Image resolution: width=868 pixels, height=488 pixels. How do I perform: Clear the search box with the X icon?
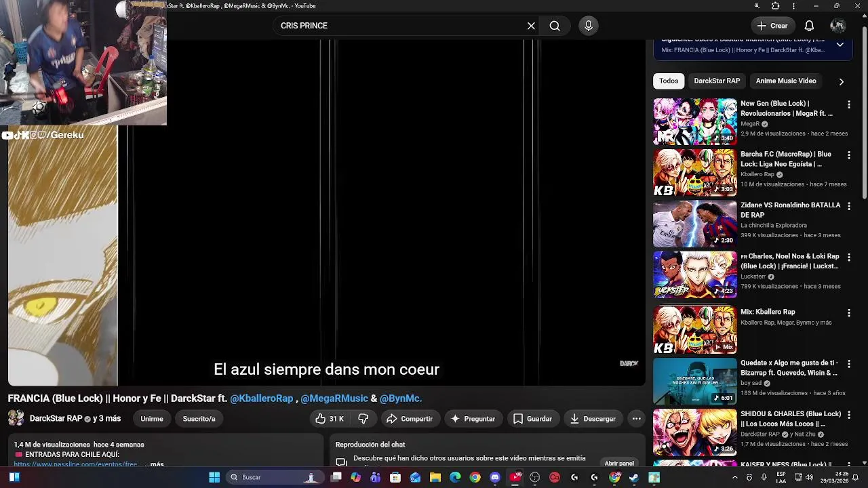click(531, 26)
